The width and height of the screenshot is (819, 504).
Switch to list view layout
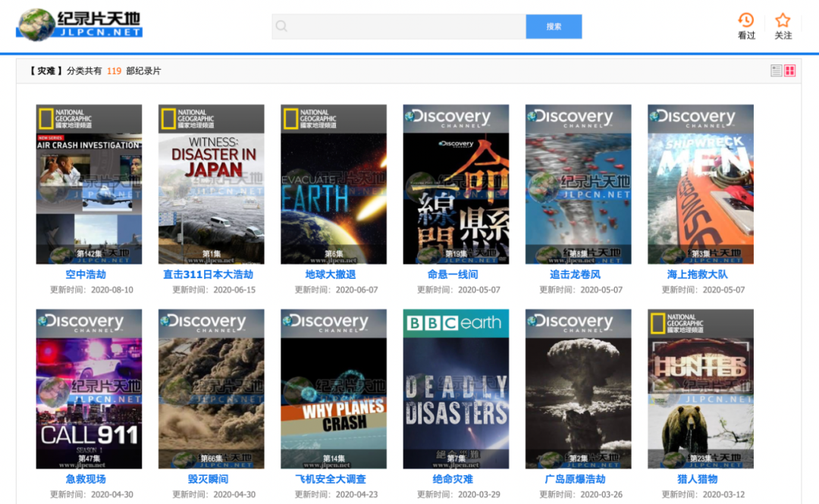click(x=776, y=70)
